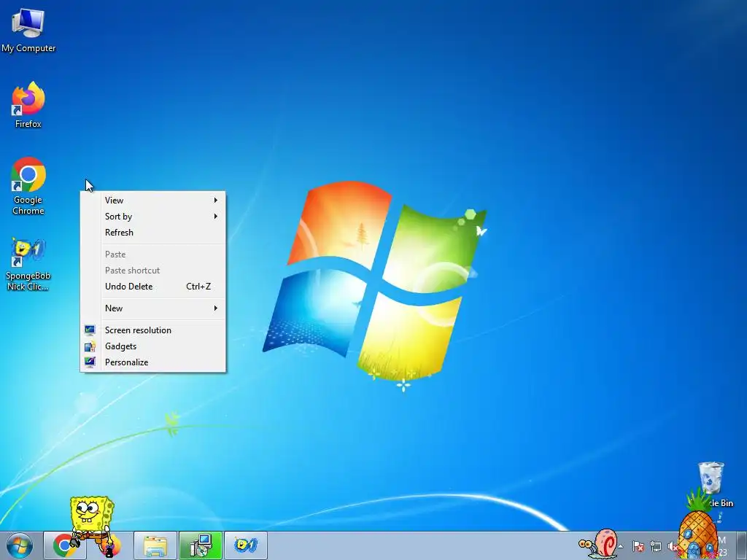This screenshot has height=560, width=747.
Task: Select the Google Chrome desktop shortcut
Action: click(28, 186)
